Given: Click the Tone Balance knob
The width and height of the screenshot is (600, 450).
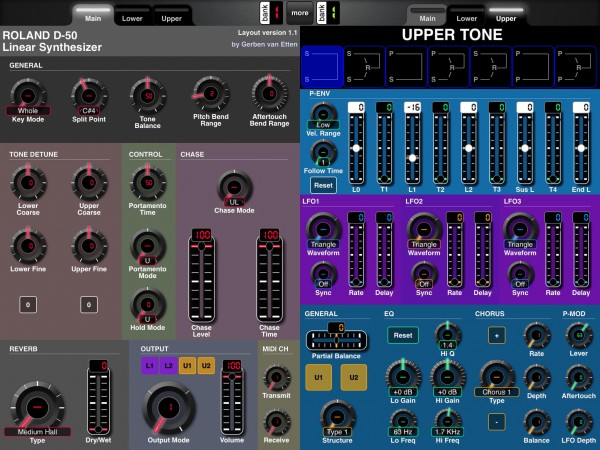Looking at the screenshot, I should tap(148, 96).
